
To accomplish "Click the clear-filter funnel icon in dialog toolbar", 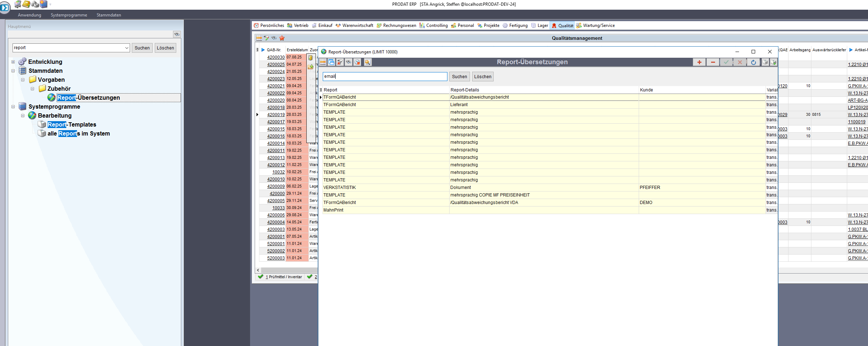I will 340,62.
